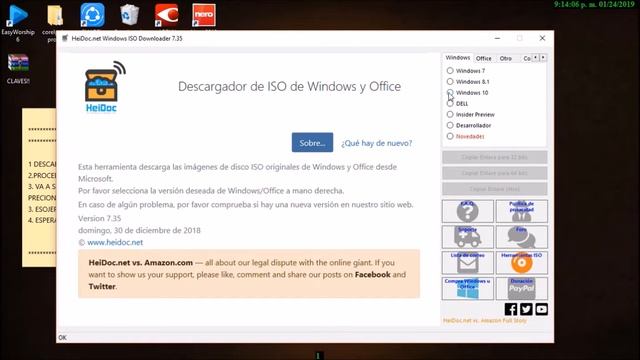Click Copiar Enlace para 32 bits button
The height and width of the screenshot is (360, 640).
[x=494, y=157]
